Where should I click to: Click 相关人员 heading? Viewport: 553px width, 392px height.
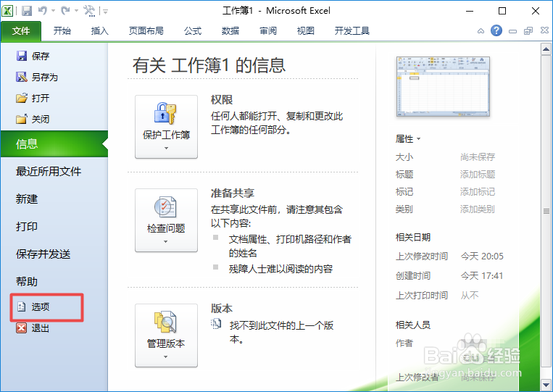pos(412,325)
